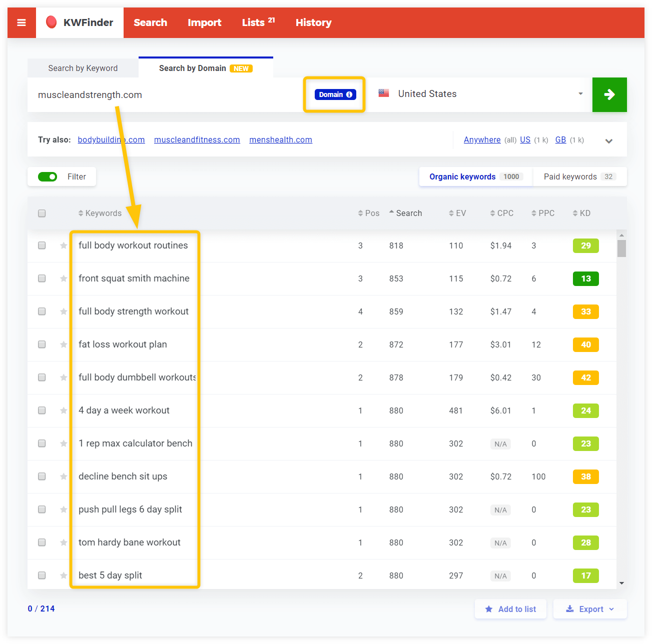Click the green search arrow button
Screen dimensions: 652x644
609,94
